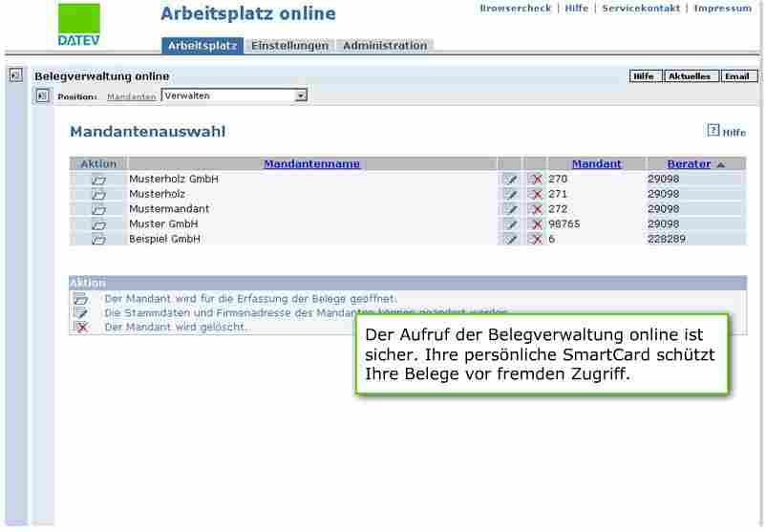The height and width of the screenshot is (532, 766).
Task: Switch to the Administration tab
Action: pyautogui.click(x=385, y=46)
